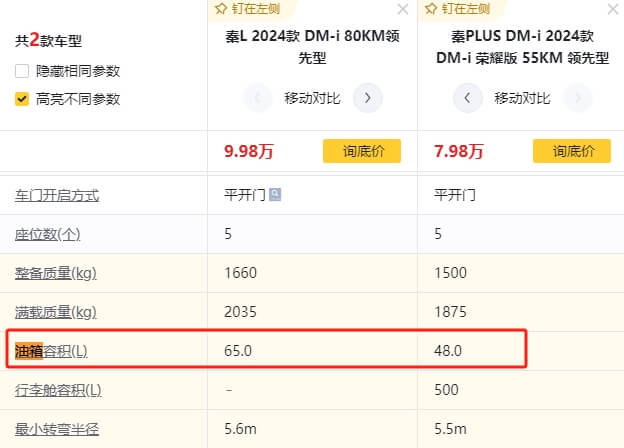Click the right arrow under 秦PLUS DM-i
624x448 pixels.
(x=577, y=98)
